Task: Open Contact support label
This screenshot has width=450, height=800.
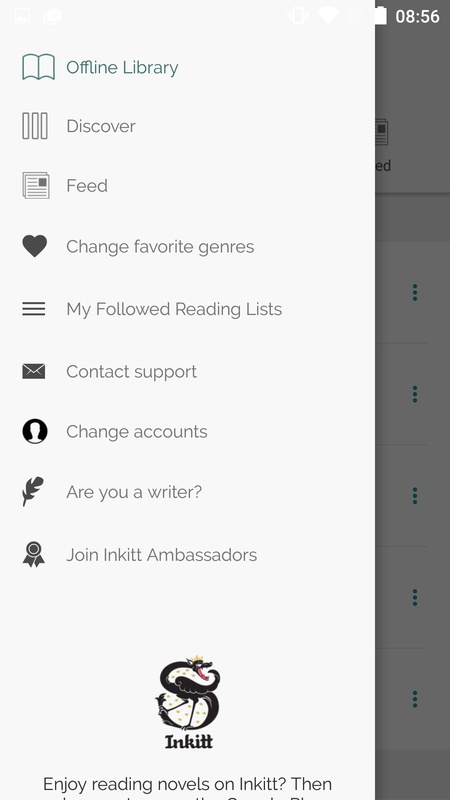Action: pyautogui.click(x=132, y=372)
